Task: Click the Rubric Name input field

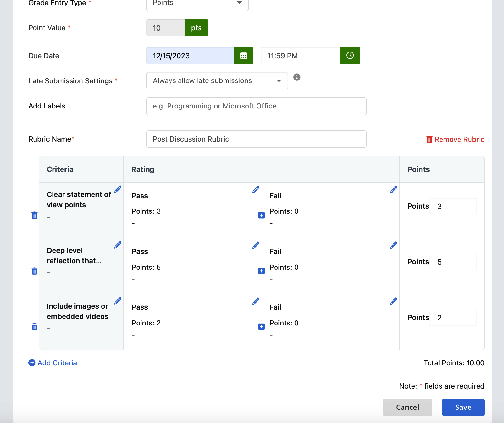Action: click(x=257, y=139)
